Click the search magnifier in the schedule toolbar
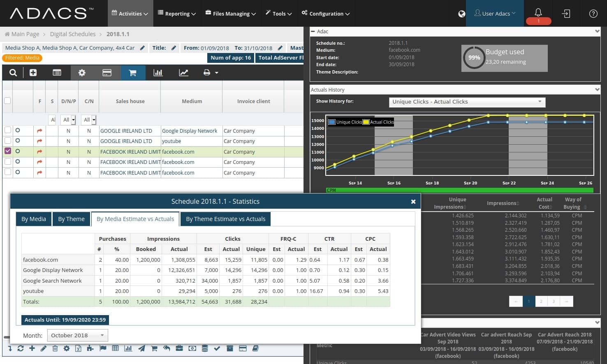Viewport: 607px width, 364px height. [x=13, y=73]
